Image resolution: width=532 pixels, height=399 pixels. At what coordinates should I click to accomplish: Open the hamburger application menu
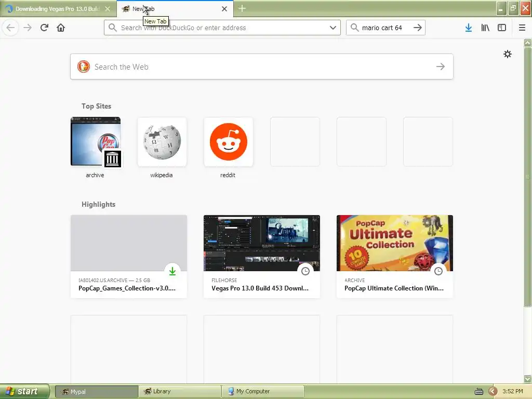522,28
